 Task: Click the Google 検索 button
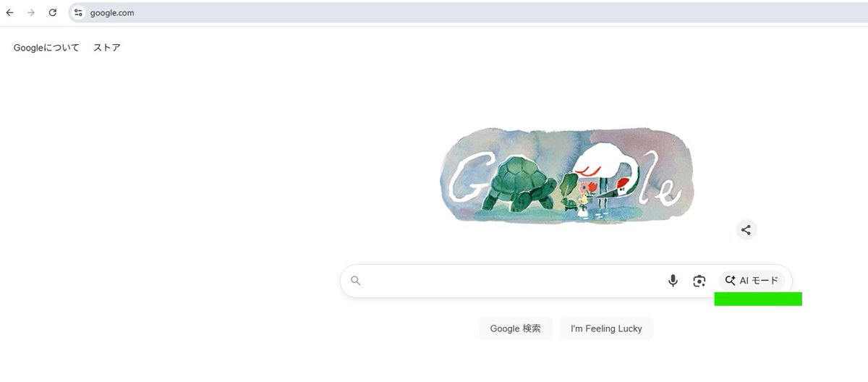point(516,328)
